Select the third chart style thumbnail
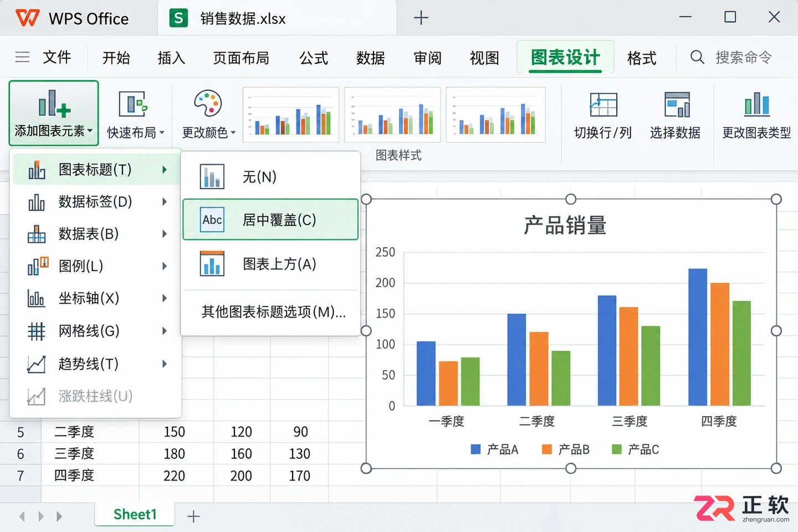 point(495,115)
